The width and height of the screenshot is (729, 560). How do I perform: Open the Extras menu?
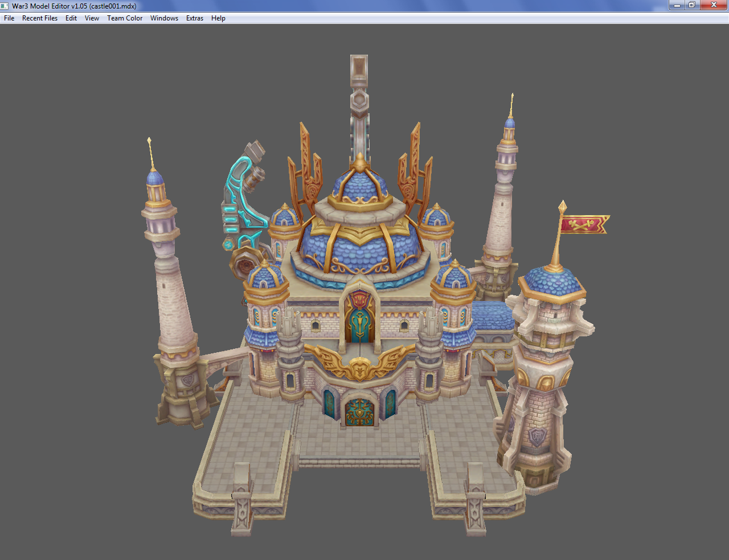[195, 18]
